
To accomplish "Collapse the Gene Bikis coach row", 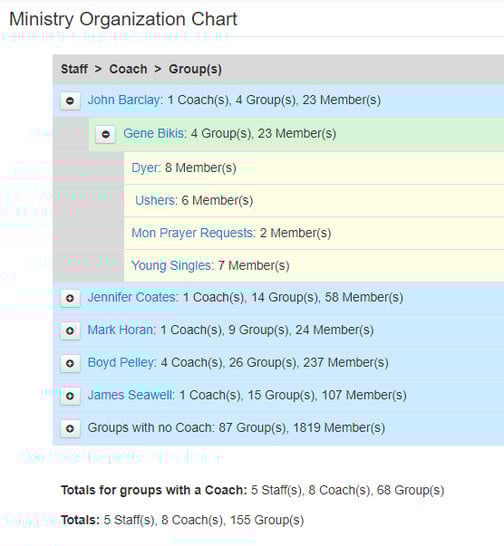I will [106, 134].
